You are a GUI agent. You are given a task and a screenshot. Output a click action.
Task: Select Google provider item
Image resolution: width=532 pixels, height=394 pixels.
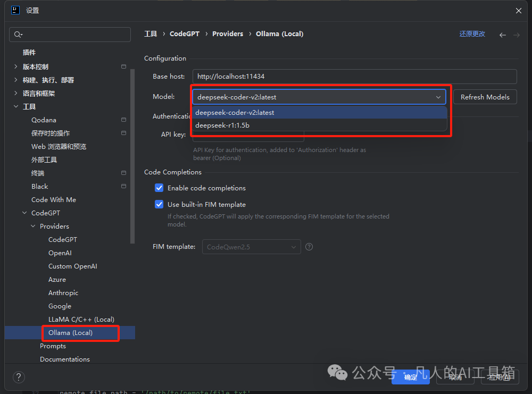click(60, 306)
